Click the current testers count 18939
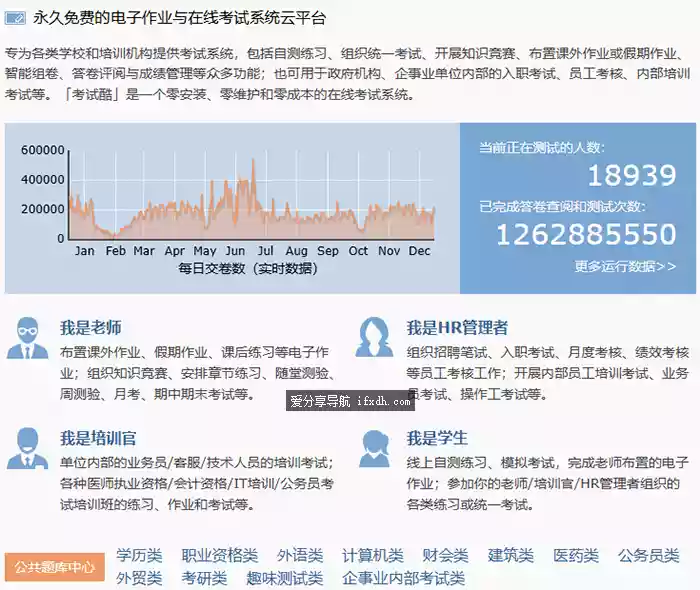The height and width of the screenshot is (590, 700). click(632, 175)
